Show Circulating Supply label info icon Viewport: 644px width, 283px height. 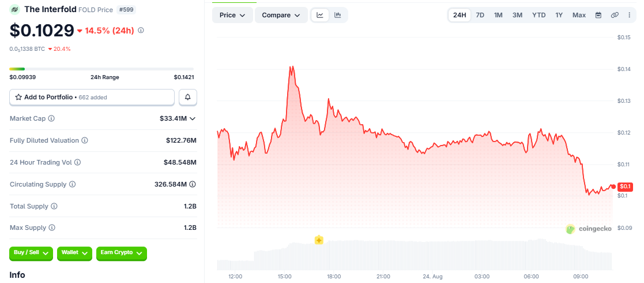click(x=72, y=184)
